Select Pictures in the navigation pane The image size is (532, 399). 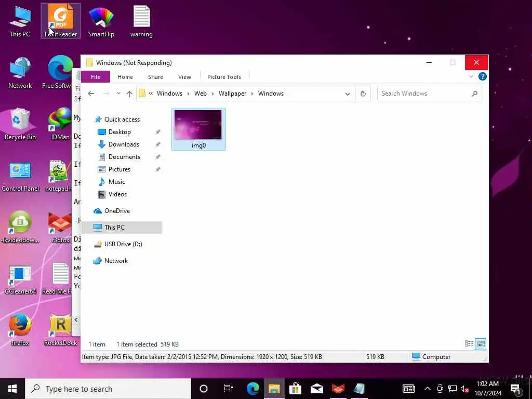click(119, 169)
